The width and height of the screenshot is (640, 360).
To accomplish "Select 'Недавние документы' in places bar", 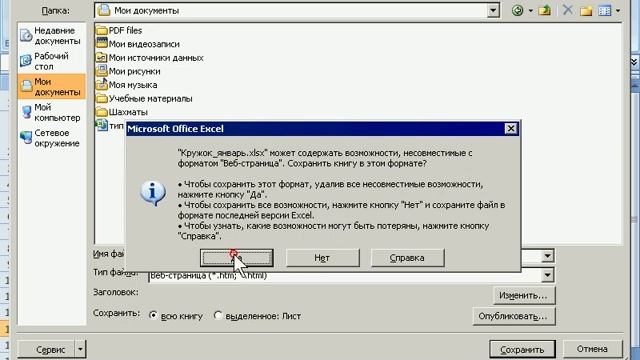I will click(51, 36).
